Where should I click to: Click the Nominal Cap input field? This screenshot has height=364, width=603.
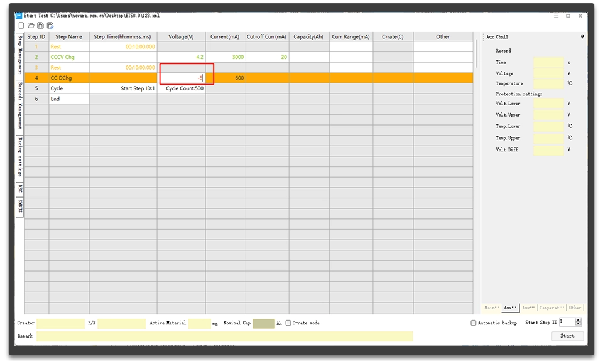pos(263,323)
